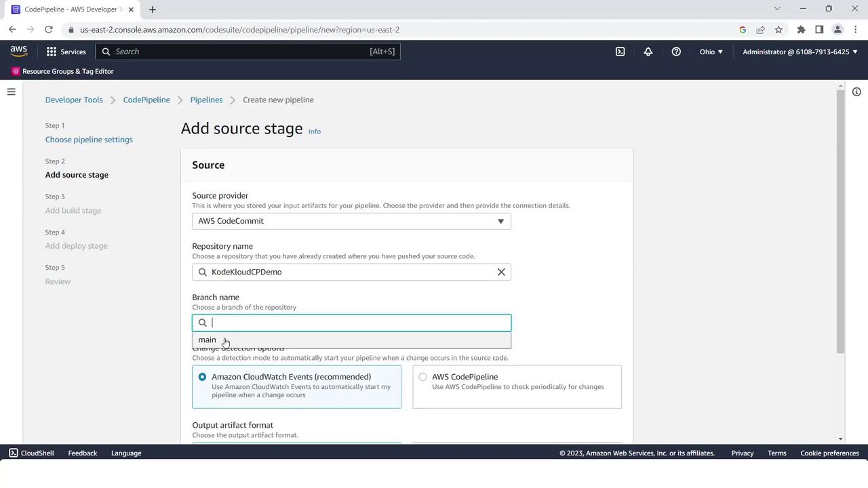Open the info panel icon on right
Viewport: 868px width, 488px height.
click(x=856, y=91)
